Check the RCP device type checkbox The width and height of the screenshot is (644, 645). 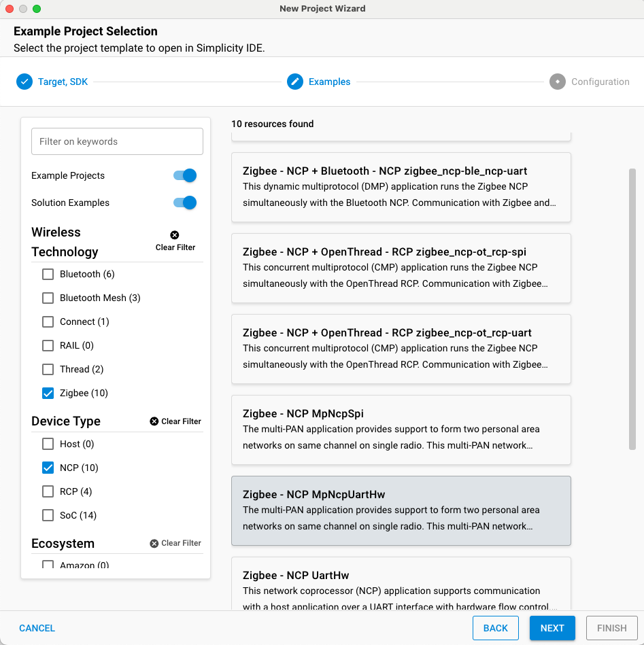click(48, 491)
